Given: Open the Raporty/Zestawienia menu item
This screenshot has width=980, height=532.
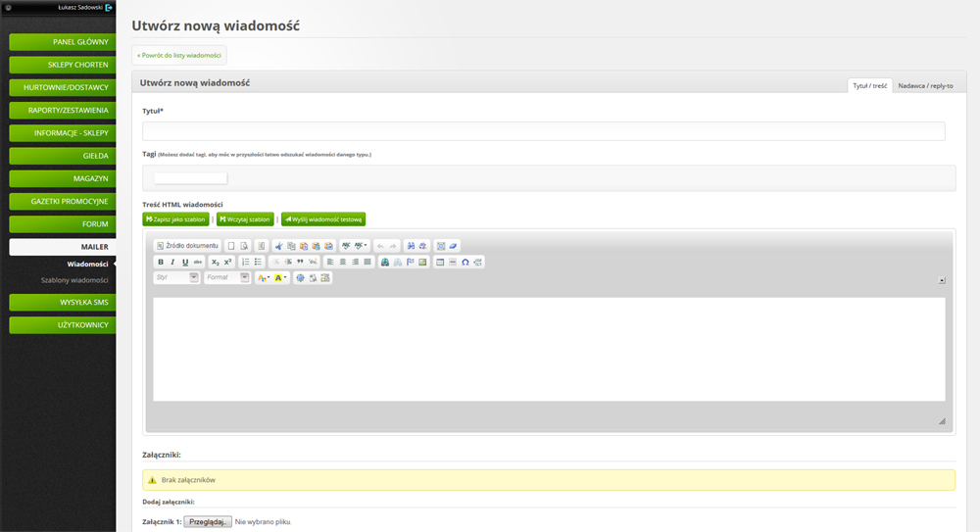Looking at the screenshot, I should click(x=63, y=111).
